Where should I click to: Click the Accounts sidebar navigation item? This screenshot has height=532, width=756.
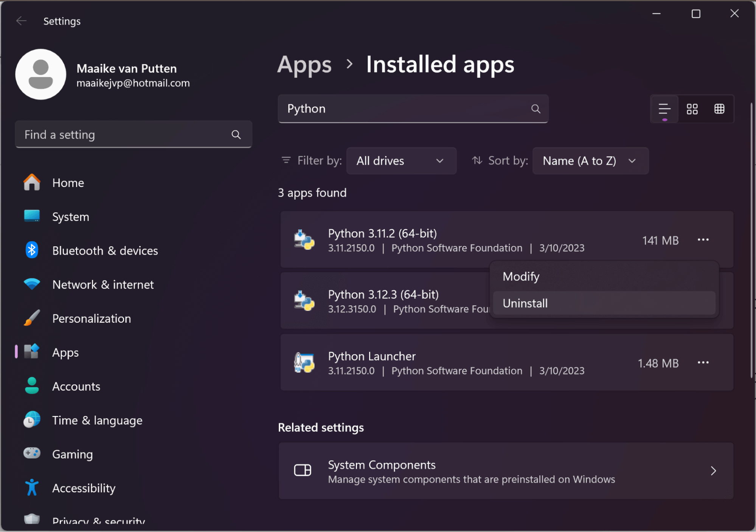[76, 386]
